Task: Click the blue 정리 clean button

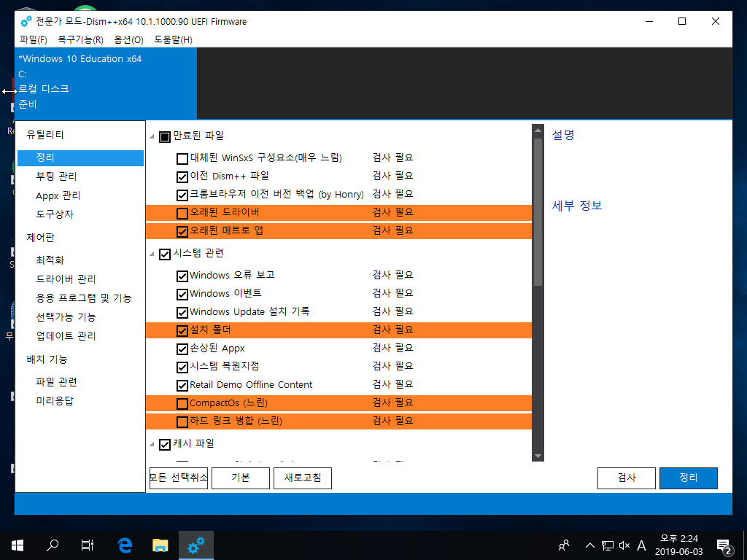Action: 689,478
